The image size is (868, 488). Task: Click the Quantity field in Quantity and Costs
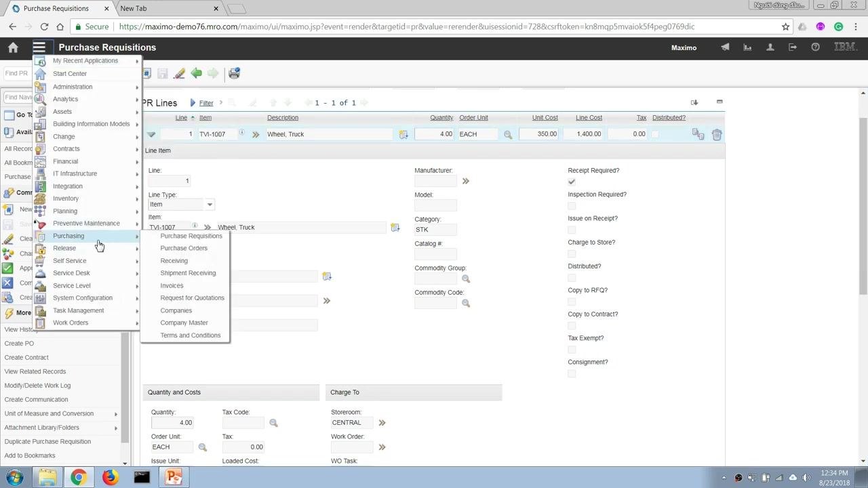click(x=172, y=423)
